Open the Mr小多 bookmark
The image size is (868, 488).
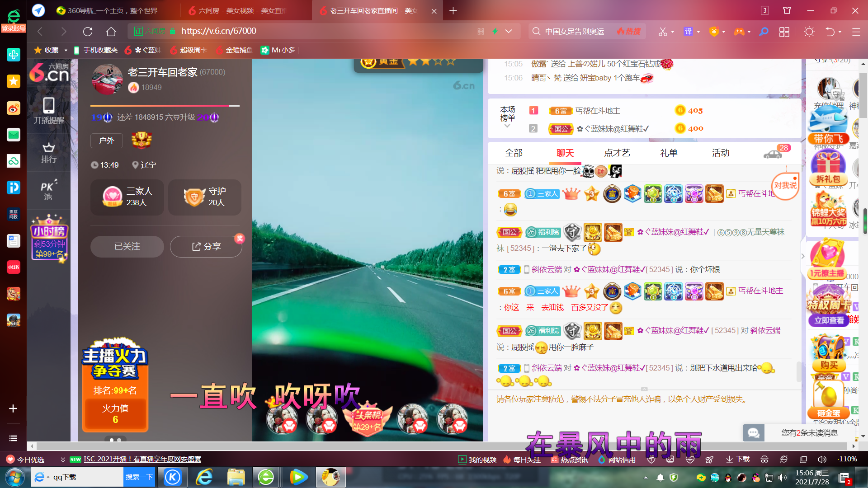pos(278,50)
